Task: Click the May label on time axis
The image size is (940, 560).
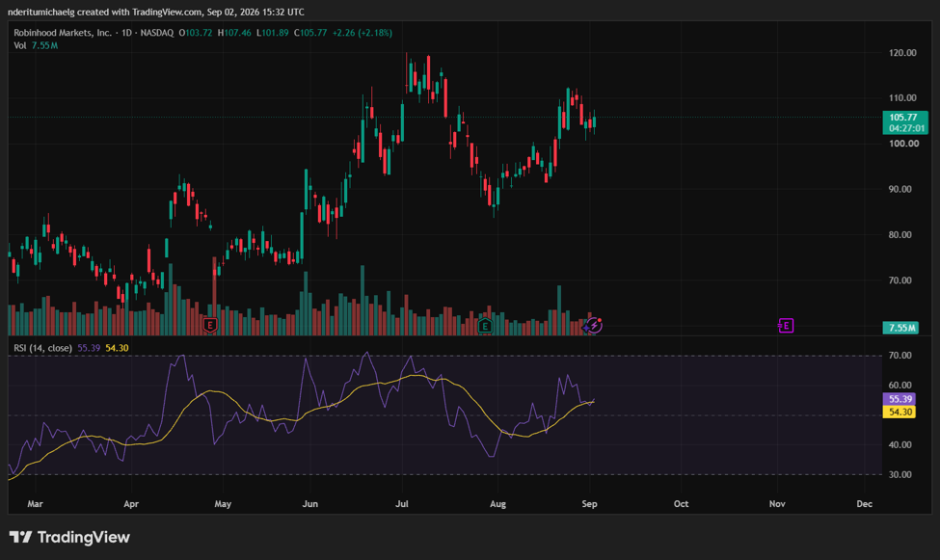Action: click(x=223, y=504)
